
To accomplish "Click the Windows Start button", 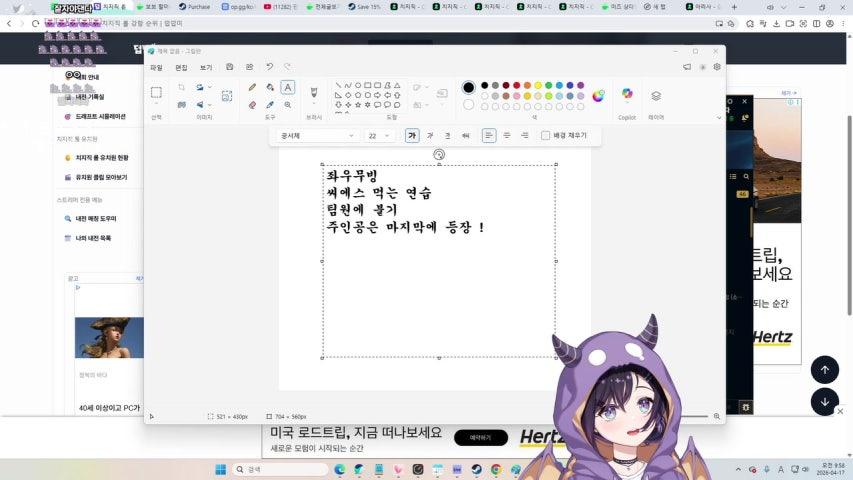I will tap(220, 470).
